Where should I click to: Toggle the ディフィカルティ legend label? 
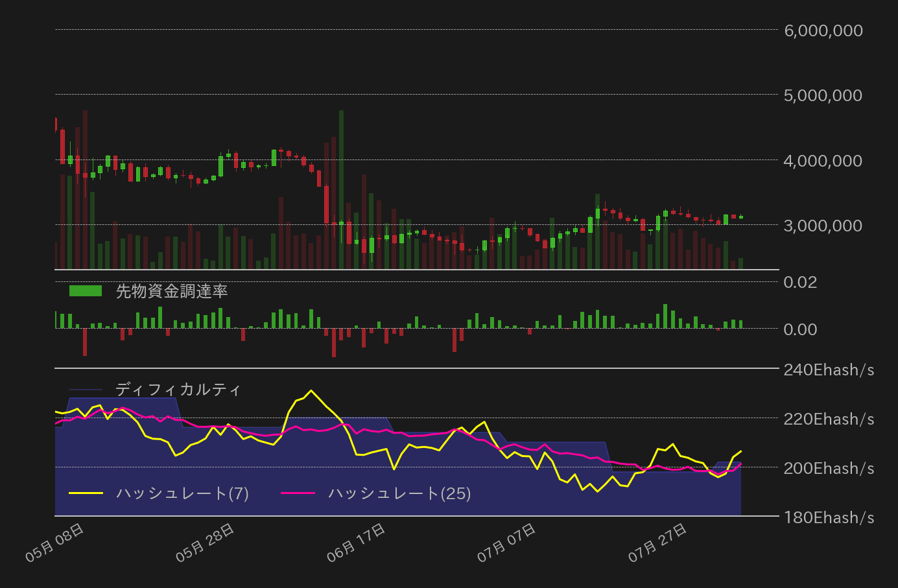tap(178, 390)
